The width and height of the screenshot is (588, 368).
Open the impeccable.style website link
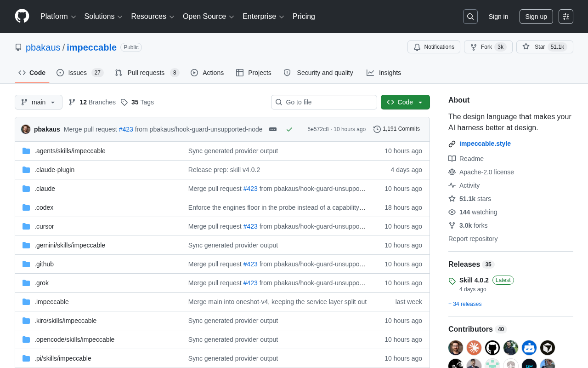tap(485, 144)
